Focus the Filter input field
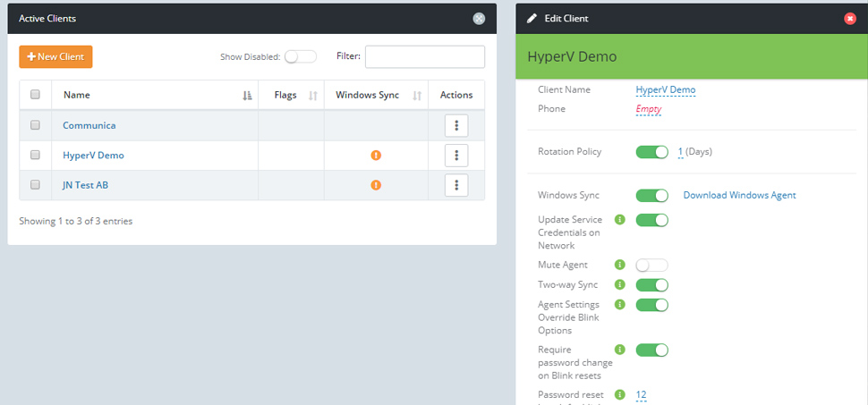 click(424, 57)
